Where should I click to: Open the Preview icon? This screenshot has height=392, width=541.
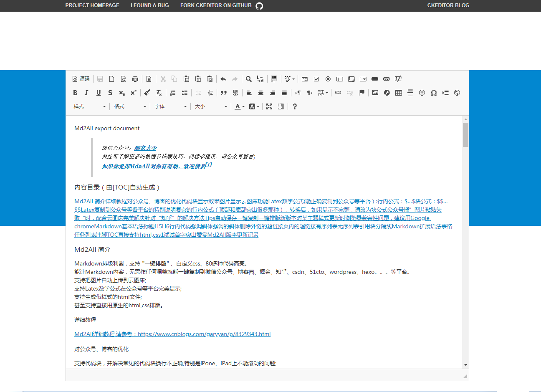123,79
